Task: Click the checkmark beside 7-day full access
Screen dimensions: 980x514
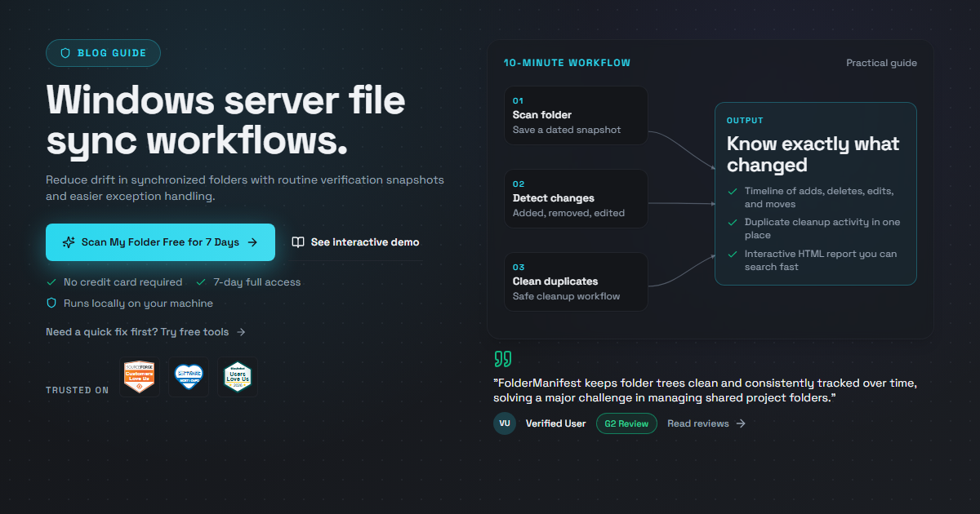Action: point(201,282)
